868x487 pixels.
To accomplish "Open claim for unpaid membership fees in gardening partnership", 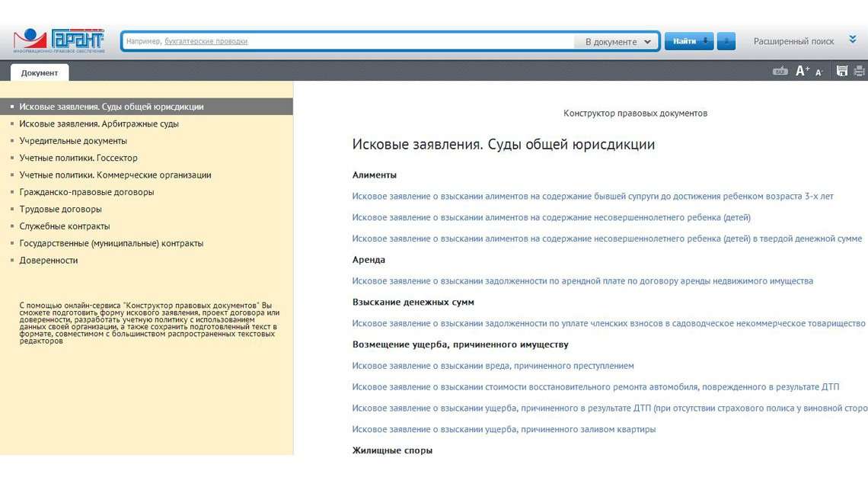I will 608,324.
